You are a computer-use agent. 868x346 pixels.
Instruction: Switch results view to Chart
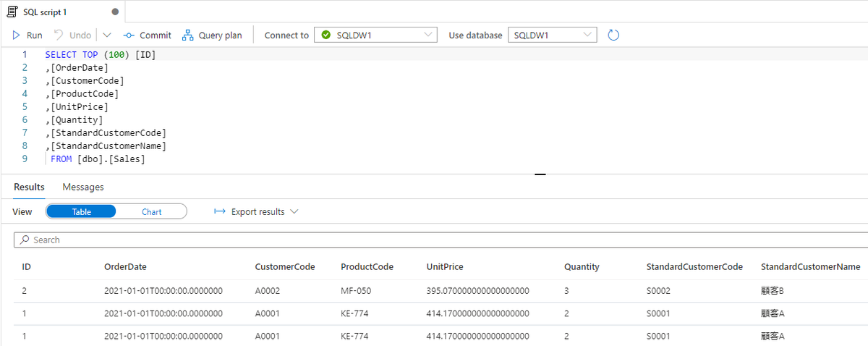152,211
